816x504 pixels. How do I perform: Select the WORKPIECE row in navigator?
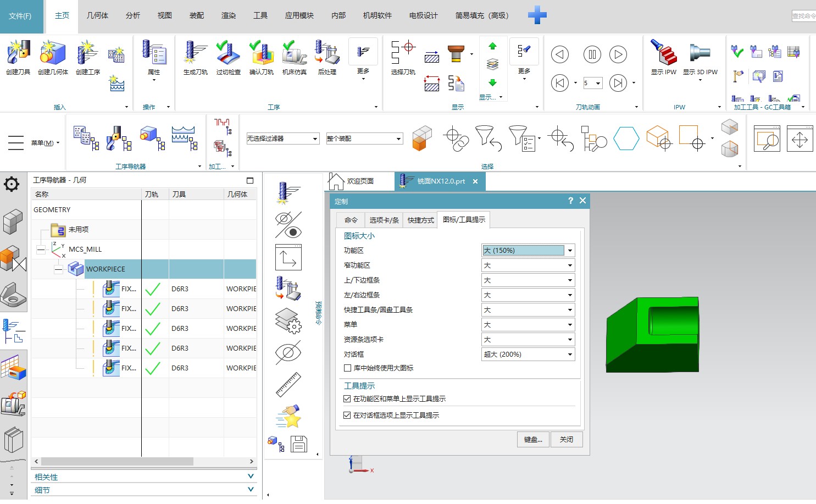144,269
